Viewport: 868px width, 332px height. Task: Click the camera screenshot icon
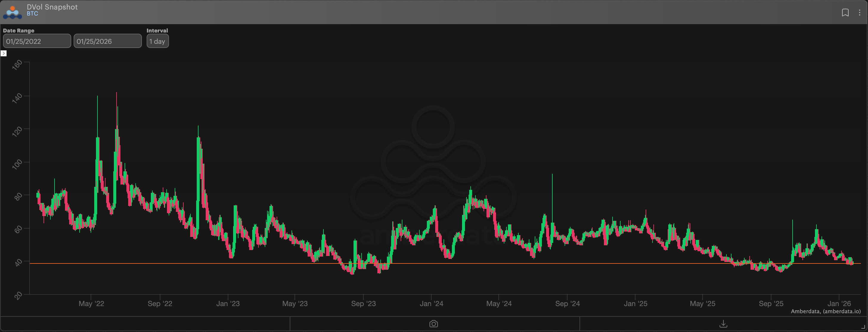coord(434,324)
